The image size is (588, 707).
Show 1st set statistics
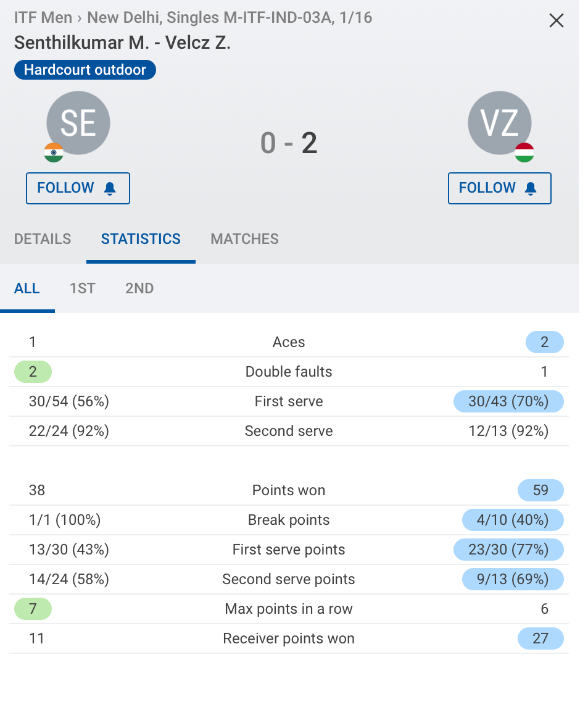point(82,288)
